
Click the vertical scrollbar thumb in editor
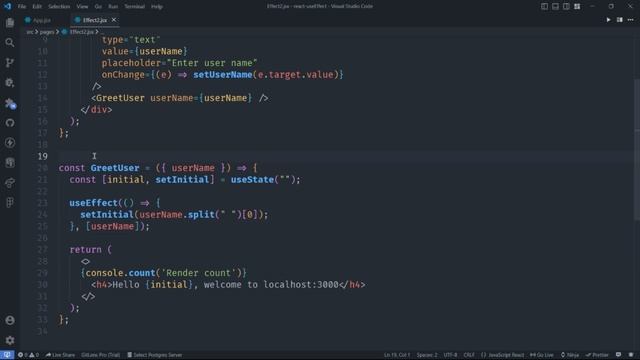(x=637, y=150)
